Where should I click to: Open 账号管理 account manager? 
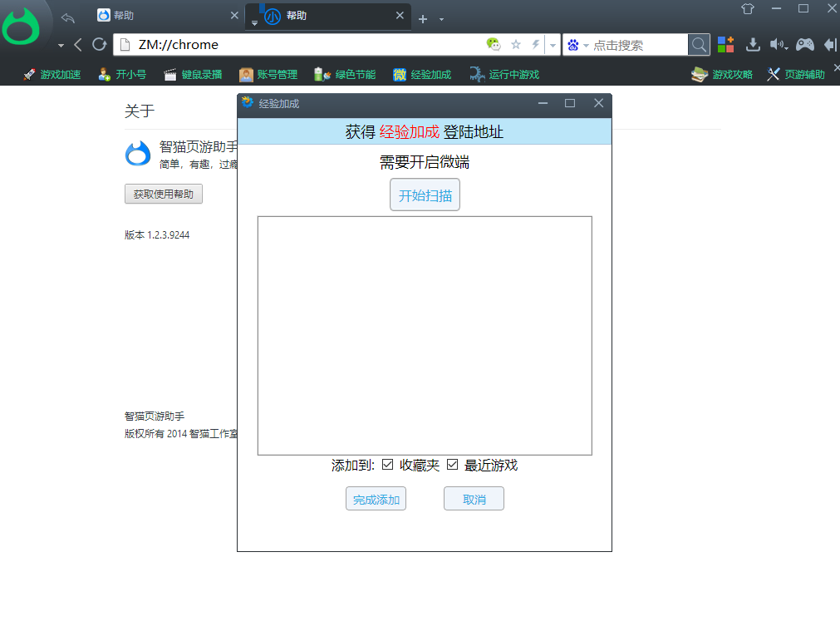tap(268, 75)
